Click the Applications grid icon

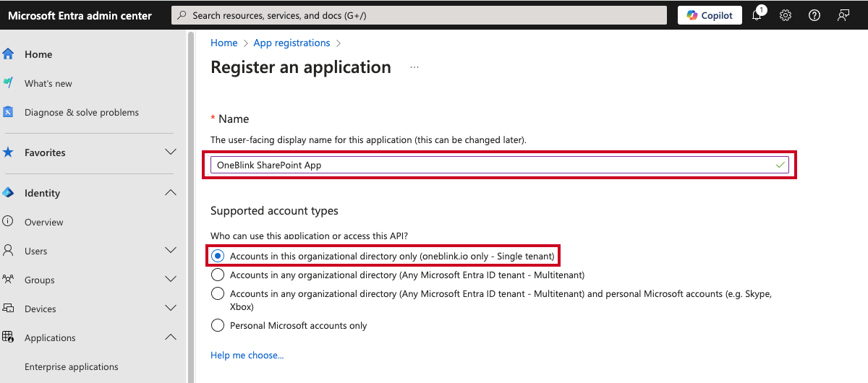[8, 337]
